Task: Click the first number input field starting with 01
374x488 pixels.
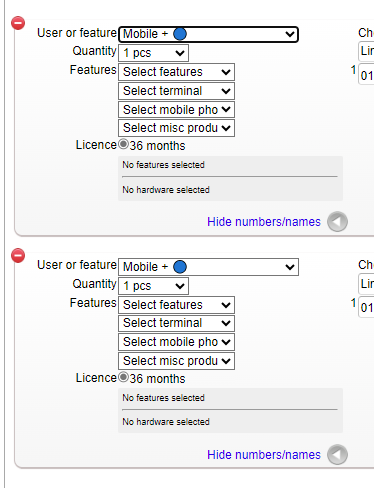Action: [x=366, y=75]
